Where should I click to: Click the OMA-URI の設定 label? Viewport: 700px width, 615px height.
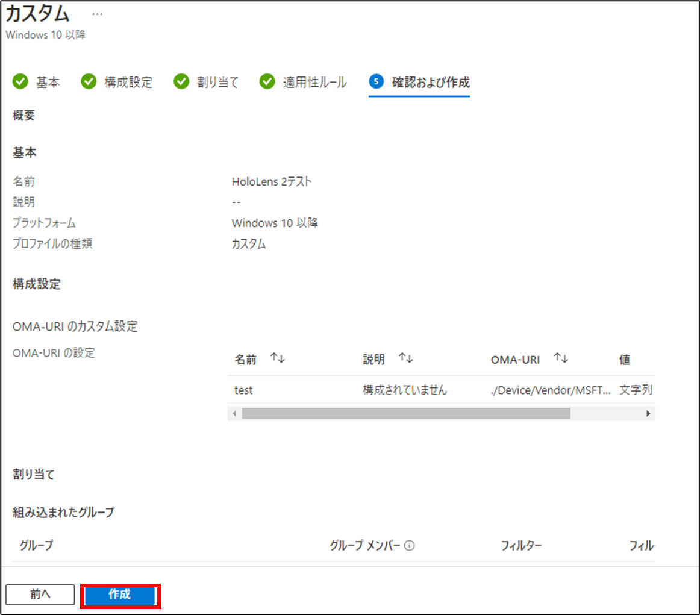coord(54,352)
